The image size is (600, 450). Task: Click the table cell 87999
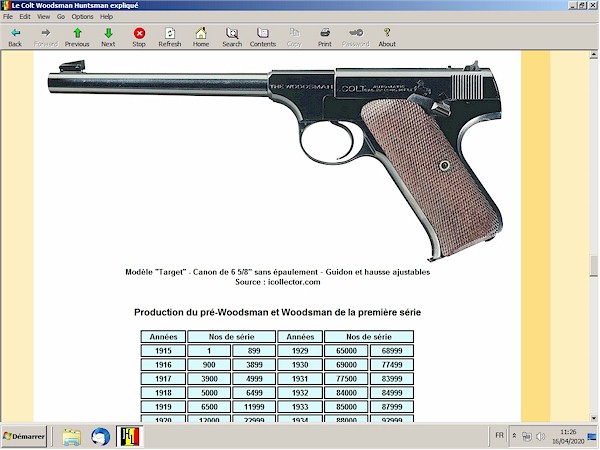(392, 406)
